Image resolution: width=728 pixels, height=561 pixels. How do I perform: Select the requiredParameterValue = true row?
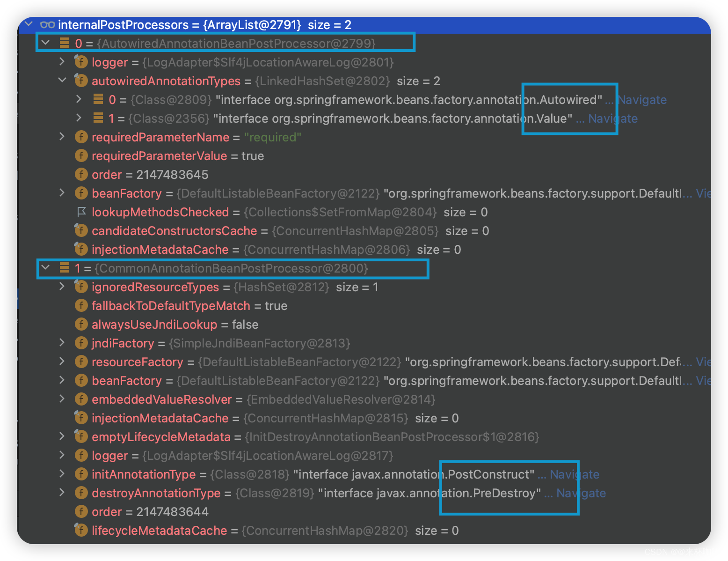click(x=364, y=155)
